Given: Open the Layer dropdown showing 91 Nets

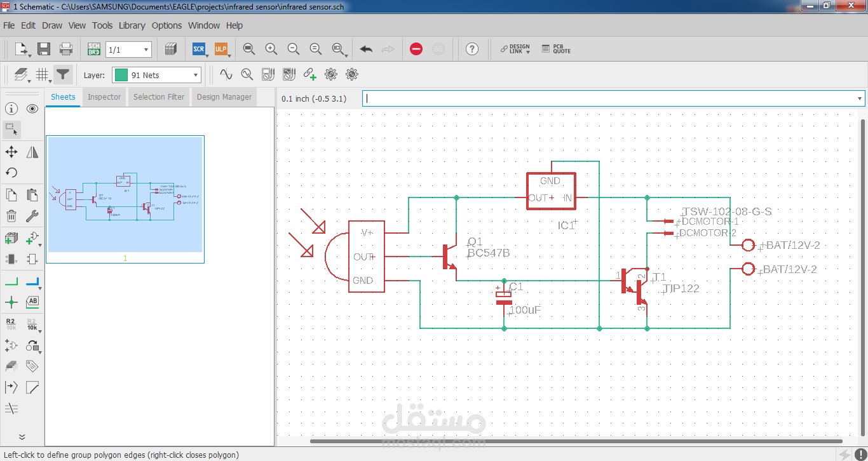Looking at the screenshot, I should 156,74.
